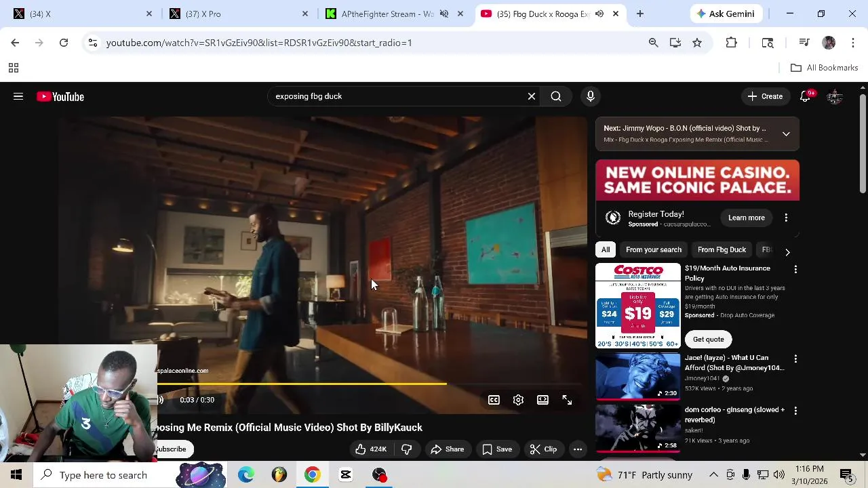Open taskbar volume control
Image resolution: width=868 pixels, height=488 pixels.
point(779,475)
